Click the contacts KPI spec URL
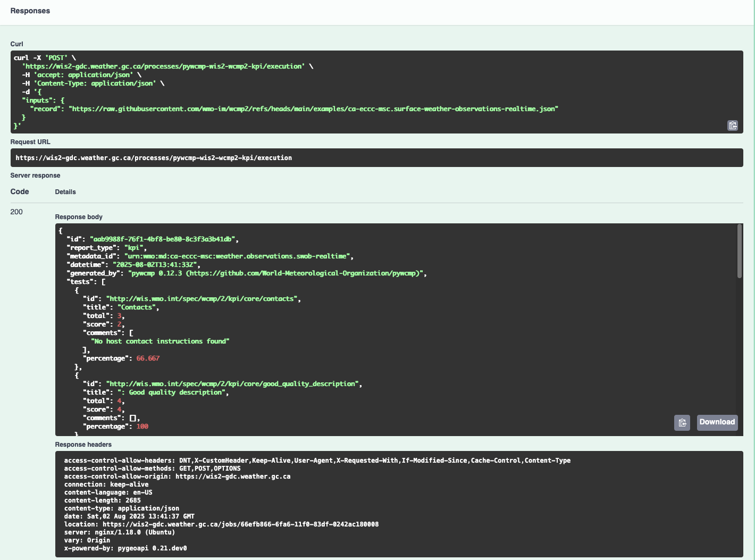This screenshot has height=560, width=755. [x=202, y=298]
